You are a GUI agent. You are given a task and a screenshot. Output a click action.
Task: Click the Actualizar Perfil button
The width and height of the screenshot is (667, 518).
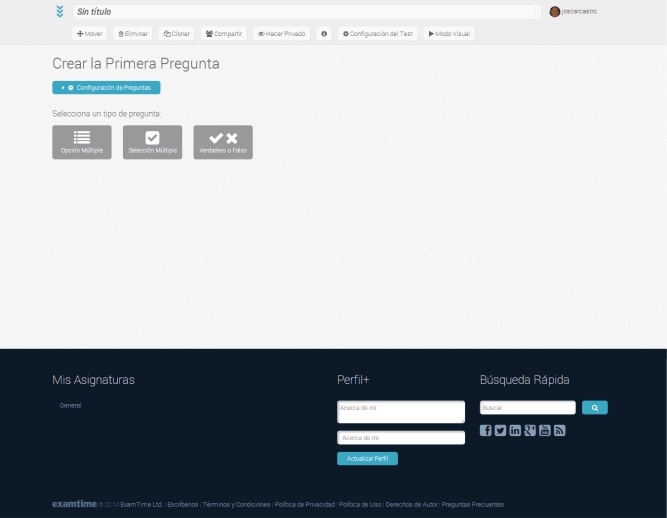[x=367, y=458]
